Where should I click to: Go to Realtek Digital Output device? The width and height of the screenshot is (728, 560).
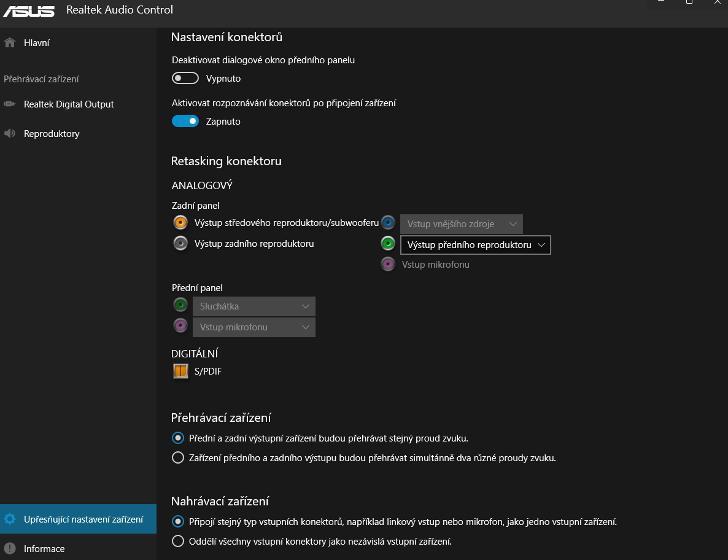click(x=68, y=104)
